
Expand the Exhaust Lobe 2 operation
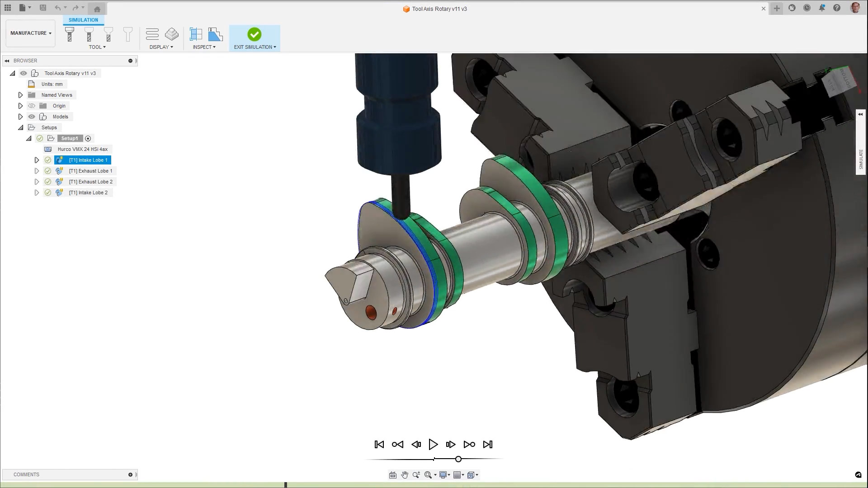pyautogui.click(x=37, y=182)
